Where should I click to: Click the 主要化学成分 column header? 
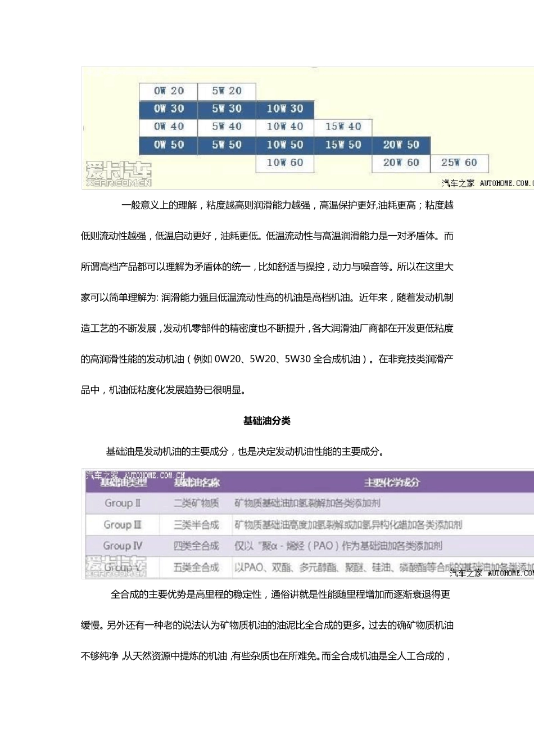(392, 483)
